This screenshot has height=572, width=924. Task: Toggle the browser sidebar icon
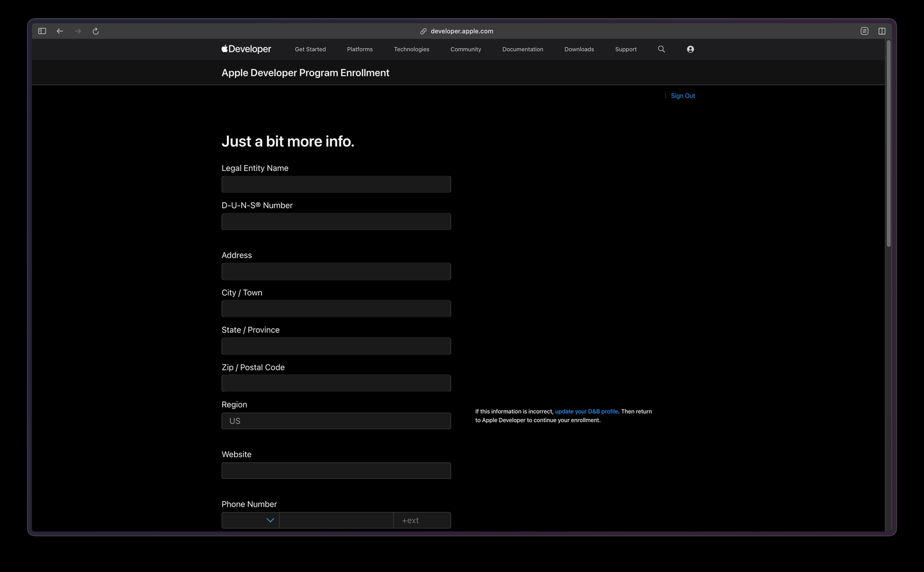pos(42,31)
